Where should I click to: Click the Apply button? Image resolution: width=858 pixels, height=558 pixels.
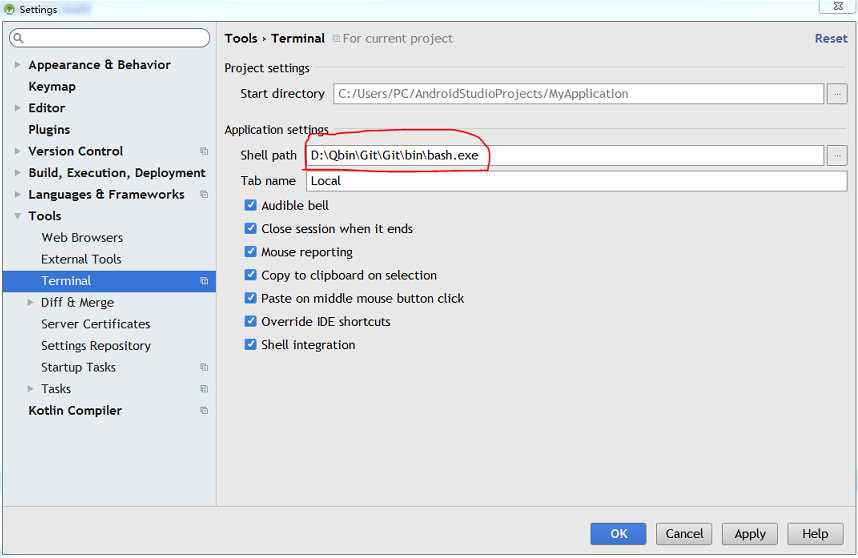(x=750, y=533)
